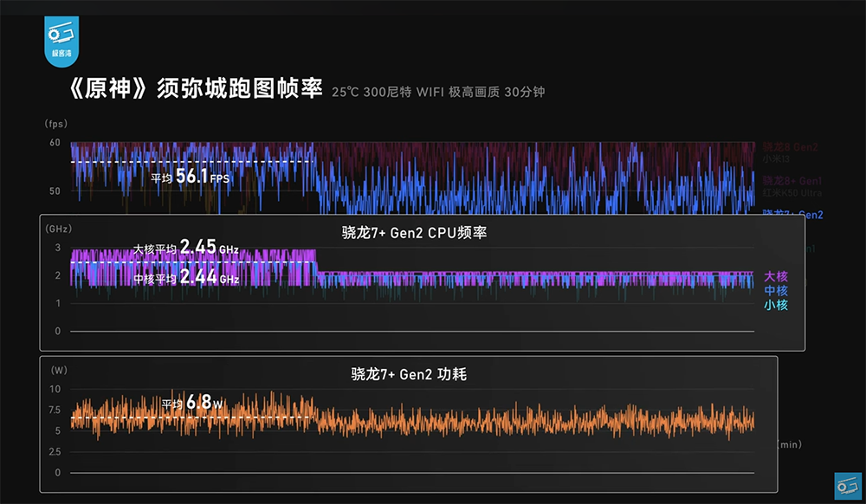866x504 pixels.
Task: Click the (fps) axis unit label
Action: (x=56, y=124)
